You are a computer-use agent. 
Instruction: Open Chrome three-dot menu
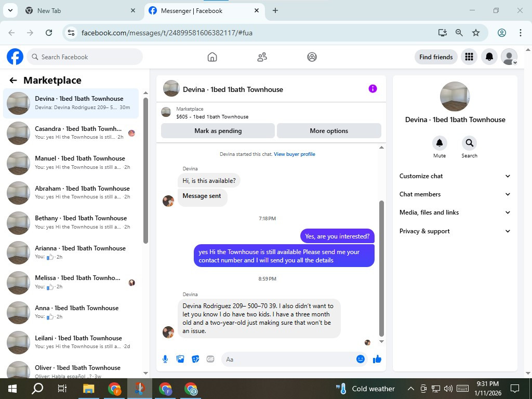tap(520, 33)
